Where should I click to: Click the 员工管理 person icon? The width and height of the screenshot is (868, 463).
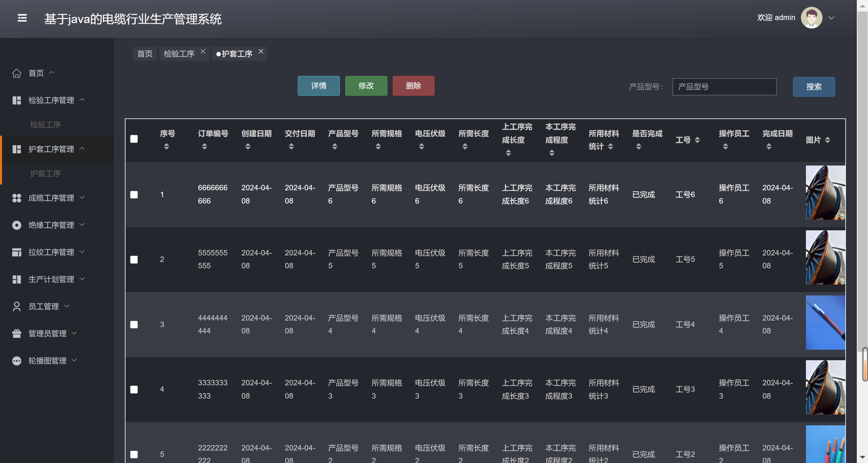click(17, 307)
